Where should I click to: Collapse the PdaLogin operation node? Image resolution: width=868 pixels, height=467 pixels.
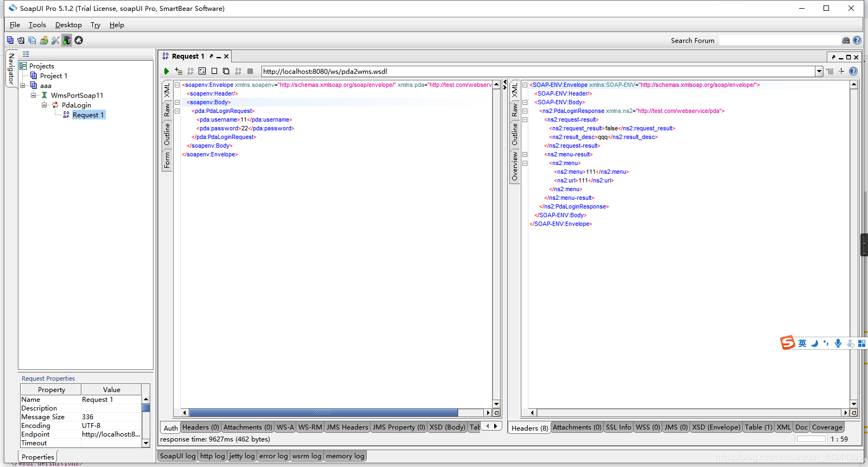[44, 105]
